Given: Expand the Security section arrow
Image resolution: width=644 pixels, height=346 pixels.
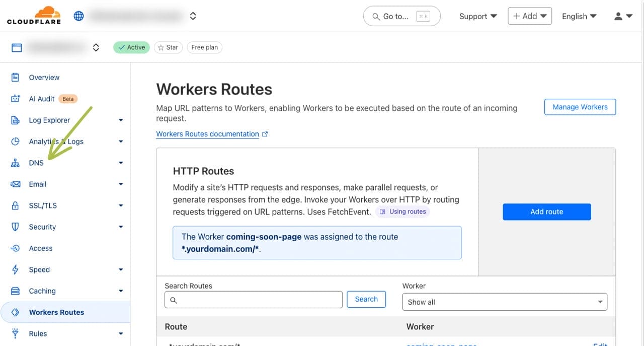Looking at the screenshot, I should pyautogui.click(x=121, y=227).
